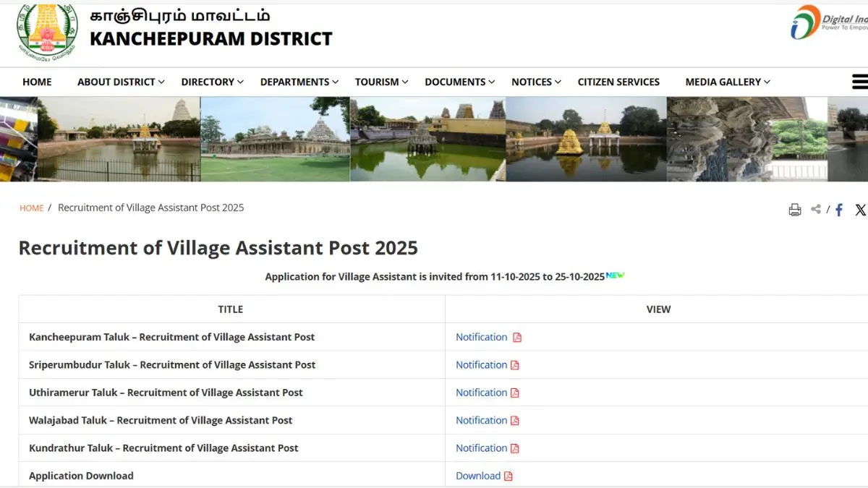Screen dimensions: 868x488
Task: Go to the Home menu item
Action: (x=37, y=82)
